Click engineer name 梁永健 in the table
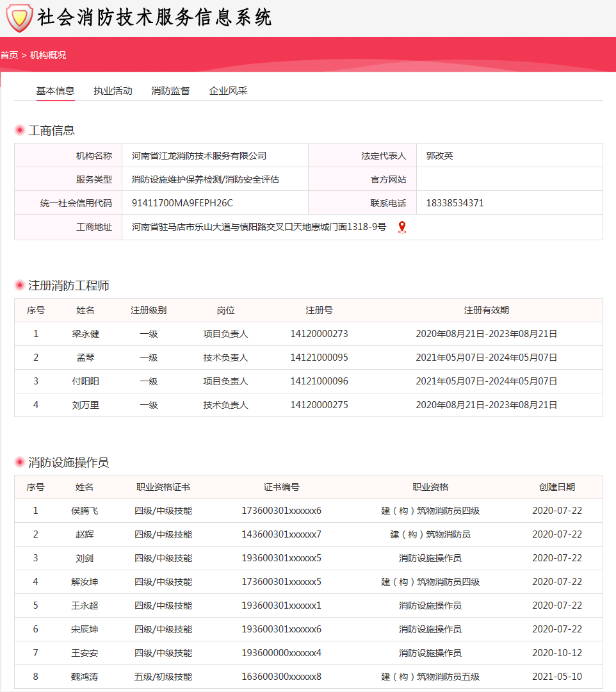This screenshot has width=616, height=692. pos(85,334)
